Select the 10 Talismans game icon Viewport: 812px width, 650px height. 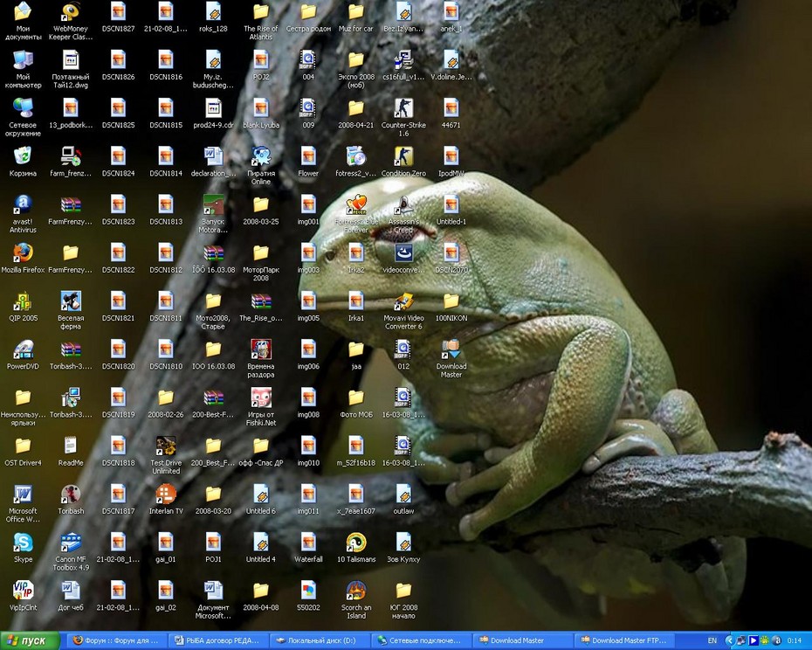pyautogui.click(x=355, y=548)
